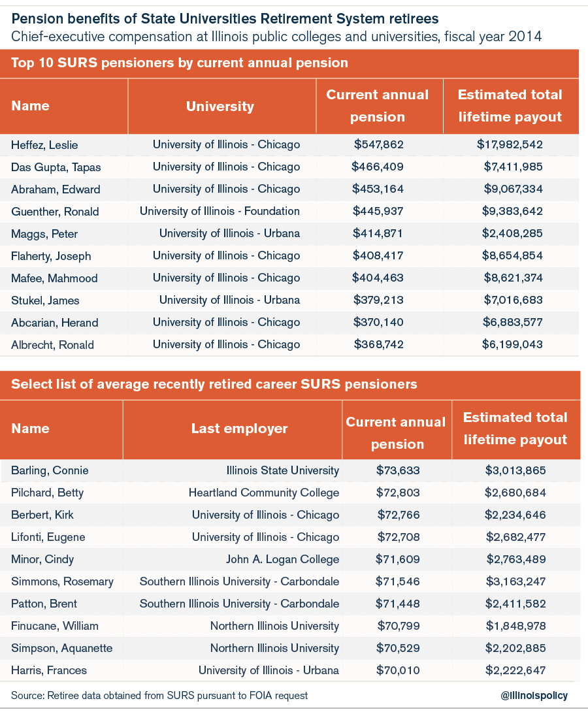Select Maggs, Peter pension $414,871
The height and width of the screenshot is (716, 588).
pos(378,233)
